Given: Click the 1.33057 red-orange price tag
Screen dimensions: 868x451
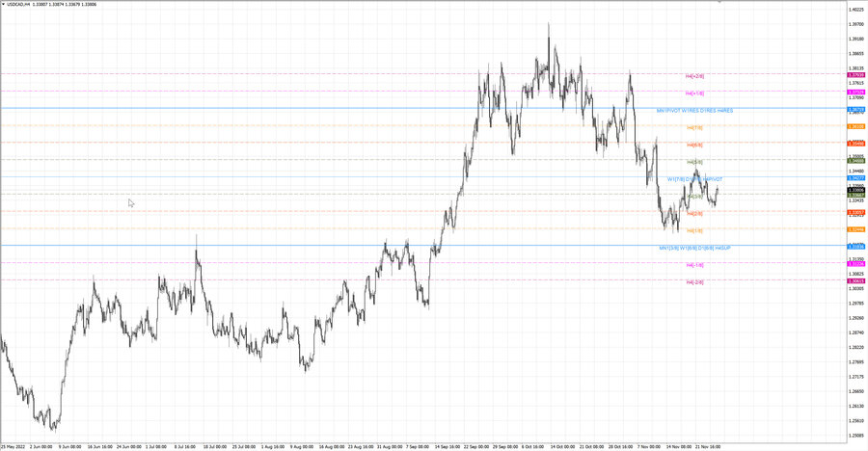Looking at the screenshot, I should [855, 213].
